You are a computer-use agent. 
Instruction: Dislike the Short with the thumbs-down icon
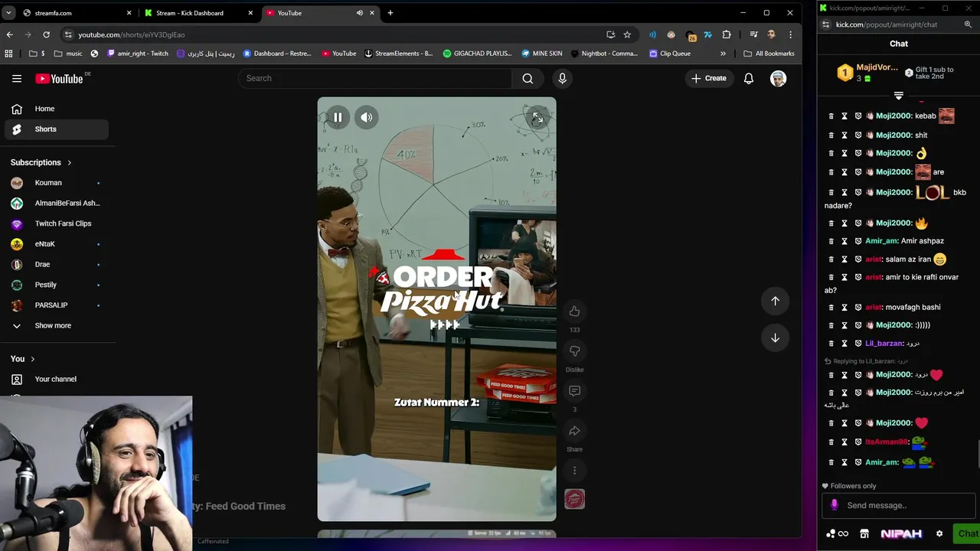pos(574,350)
